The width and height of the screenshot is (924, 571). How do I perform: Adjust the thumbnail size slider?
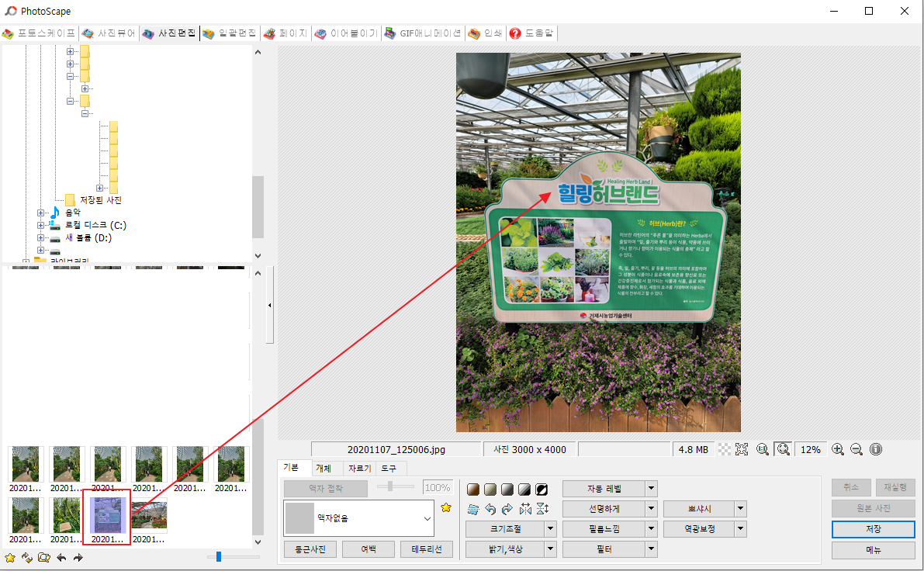pyautogui.click(x=219, y=557)
